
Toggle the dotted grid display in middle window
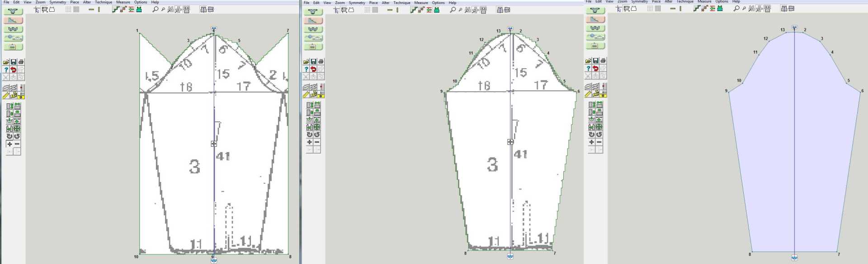point(367,10)
